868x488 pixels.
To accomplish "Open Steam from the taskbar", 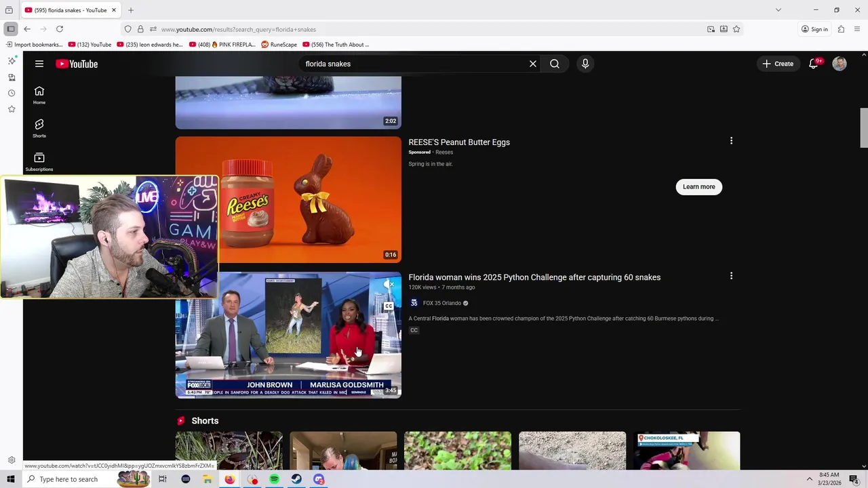I will tap(296, 479).
